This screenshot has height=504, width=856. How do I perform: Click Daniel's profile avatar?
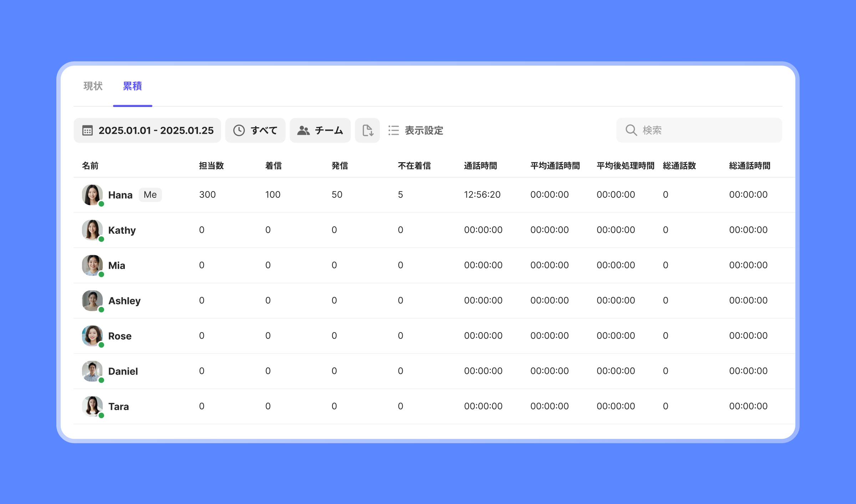tap(92, 371)
